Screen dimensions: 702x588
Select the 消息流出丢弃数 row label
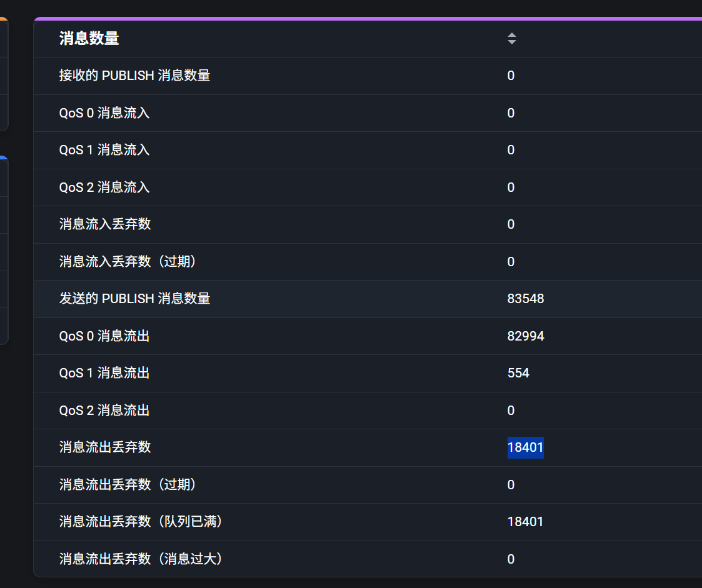pyautogui.click(x=105, y=447)
